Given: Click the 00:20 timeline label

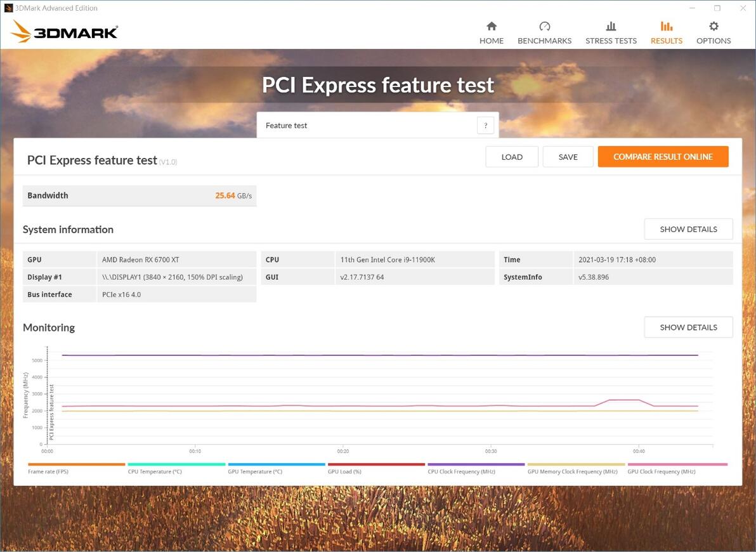Looking at the screenshot, I should pos(343,451).
